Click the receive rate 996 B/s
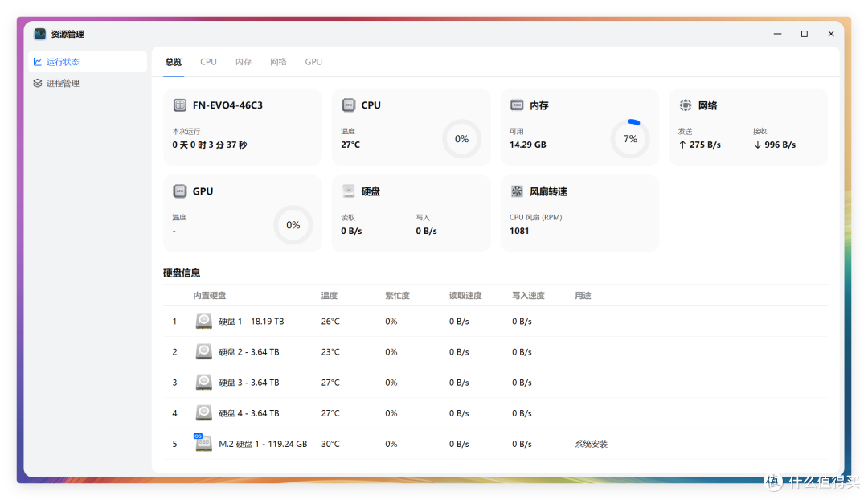 (x=780, y=145)
